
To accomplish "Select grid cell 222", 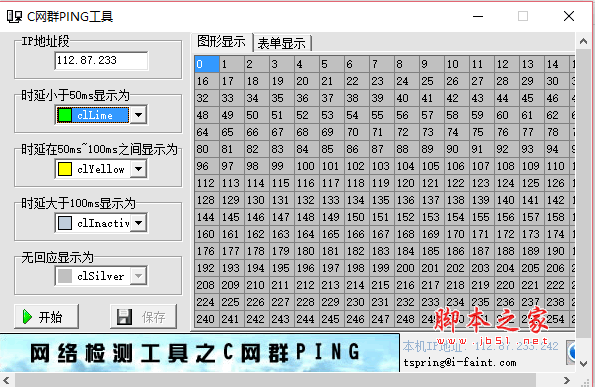I will click(557, 285).
